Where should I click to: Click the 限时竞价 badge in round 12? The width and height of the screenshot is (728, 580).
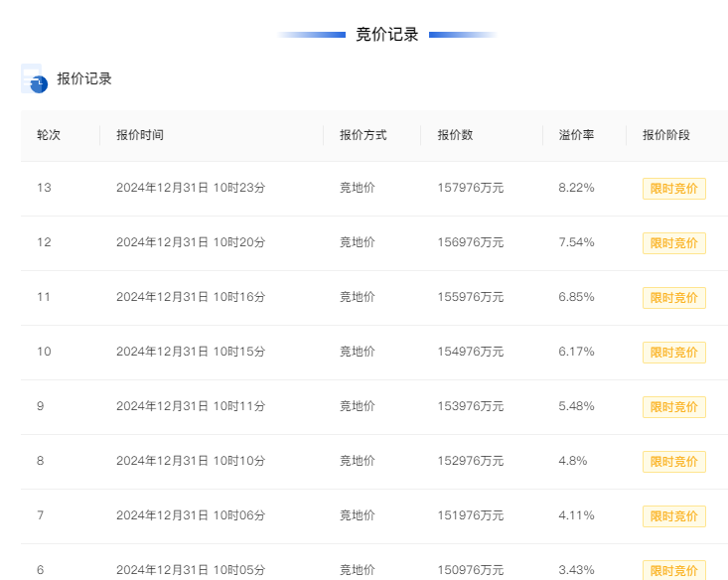674,243
